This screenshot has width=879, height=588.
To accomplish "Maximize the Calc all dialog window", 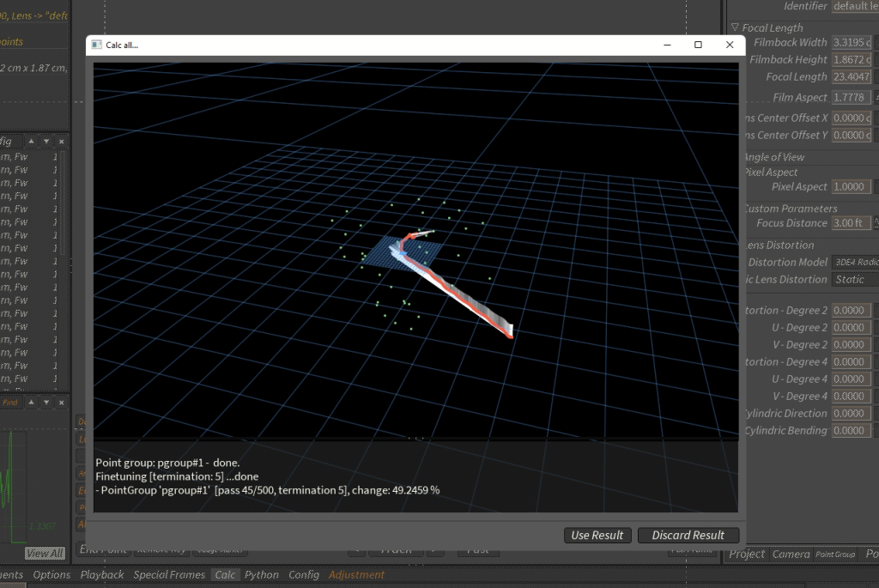I will click(x=698, y=45).
